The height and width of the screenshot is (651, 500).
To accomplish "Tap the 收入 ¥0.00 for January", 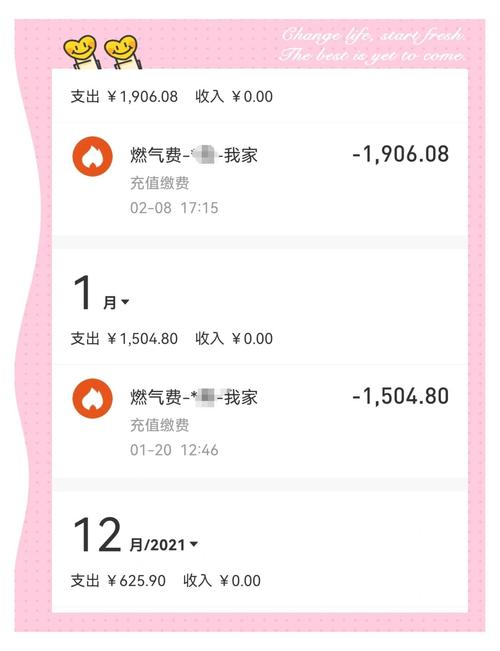I will coord(234,339).
